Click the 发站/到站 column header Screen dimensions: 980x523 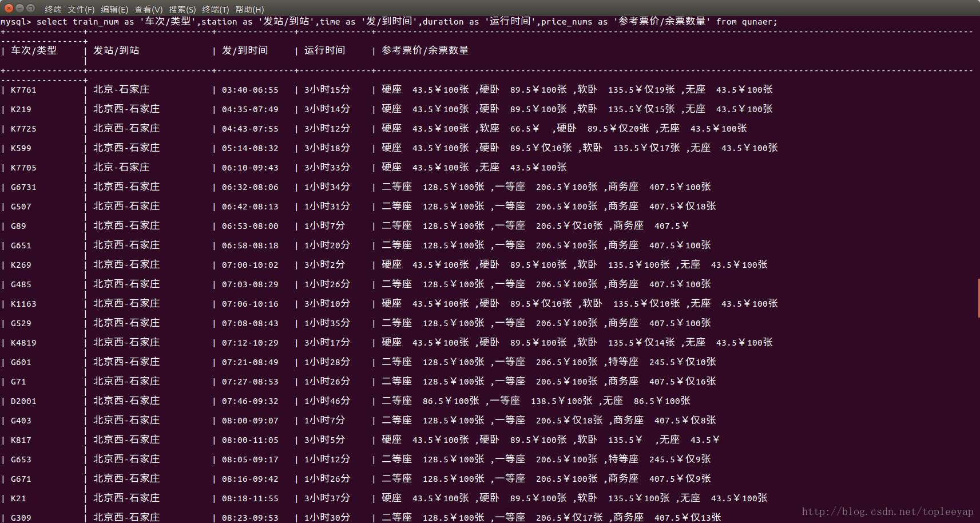116,50
